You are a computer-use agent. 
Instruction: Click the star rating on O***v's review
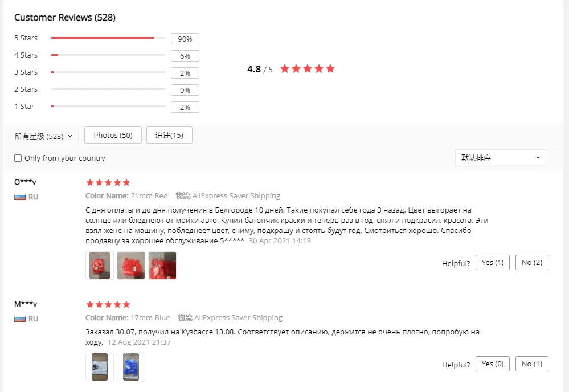pos(108,182)
